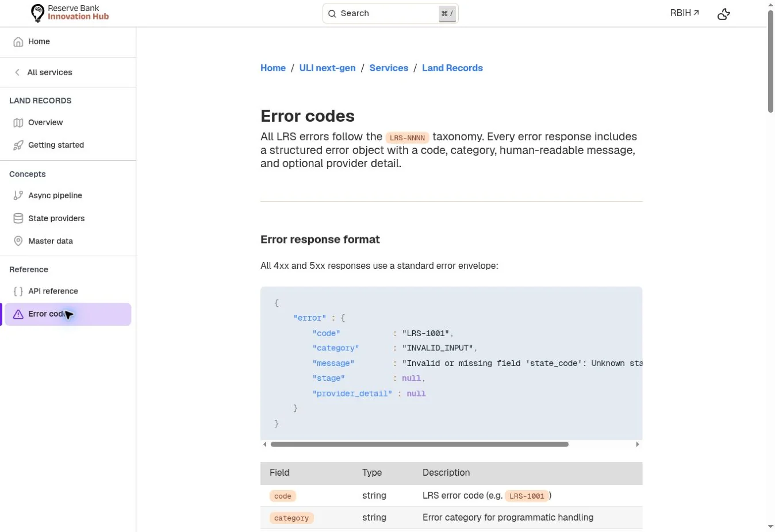Click the "code" field cell in the table
The image size is (775, 532).
tap(283, 496)
